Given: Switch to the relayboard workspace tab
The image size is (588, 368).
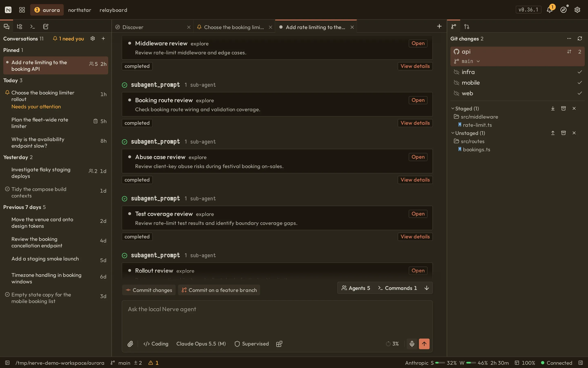Looking at the screenshot, I should (113, 10).
